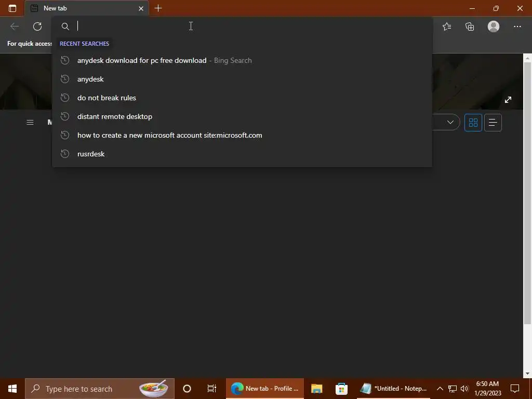Click history icon beside distant remote desktop
Screen dimensions: 532x399
(65, 116)
